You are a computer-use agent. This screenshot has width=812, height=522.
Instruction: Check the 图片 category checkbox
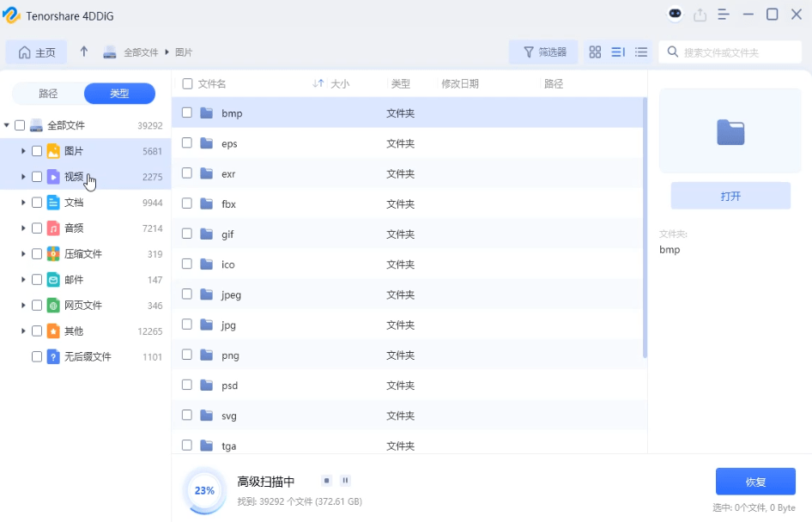[35, 149]
